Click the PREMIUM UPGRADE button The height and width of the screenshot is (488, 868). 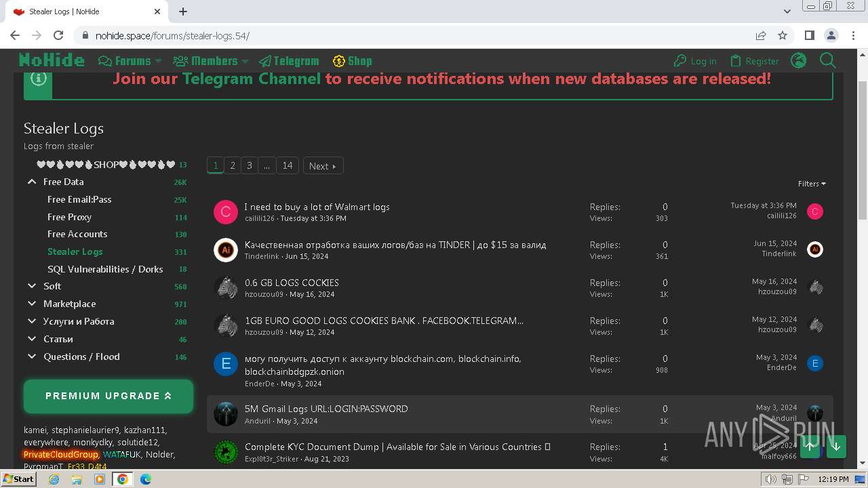pos(108,396)
